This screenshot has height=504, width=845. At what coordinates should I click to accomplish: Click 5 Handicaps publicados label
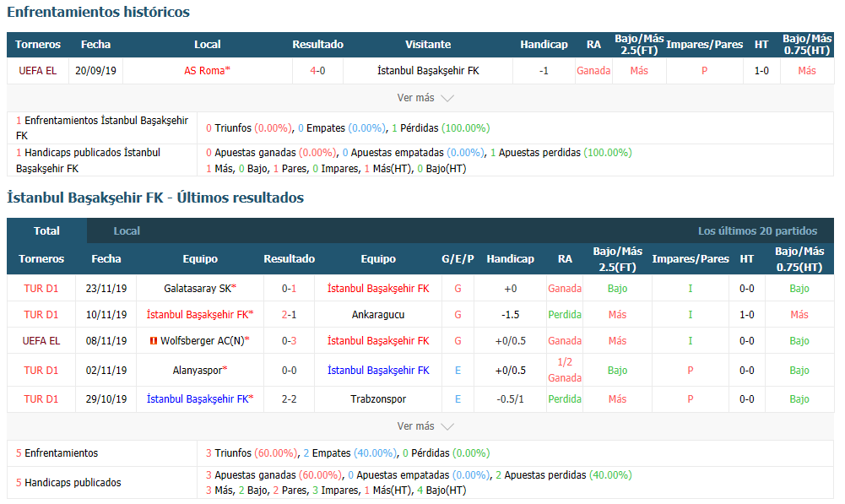(x=68, y=483)
